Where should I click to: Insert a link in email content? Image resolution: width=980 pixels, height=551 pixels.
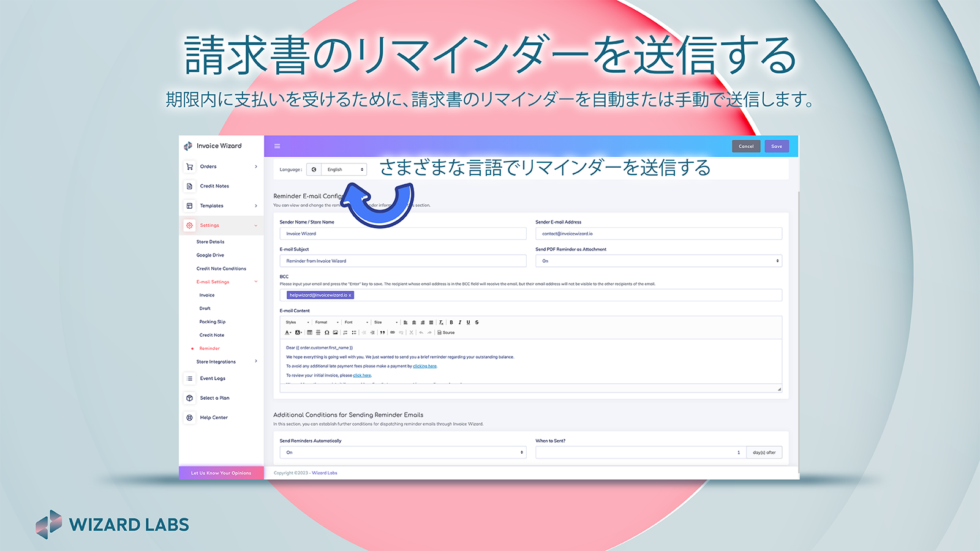pos(393,332)
